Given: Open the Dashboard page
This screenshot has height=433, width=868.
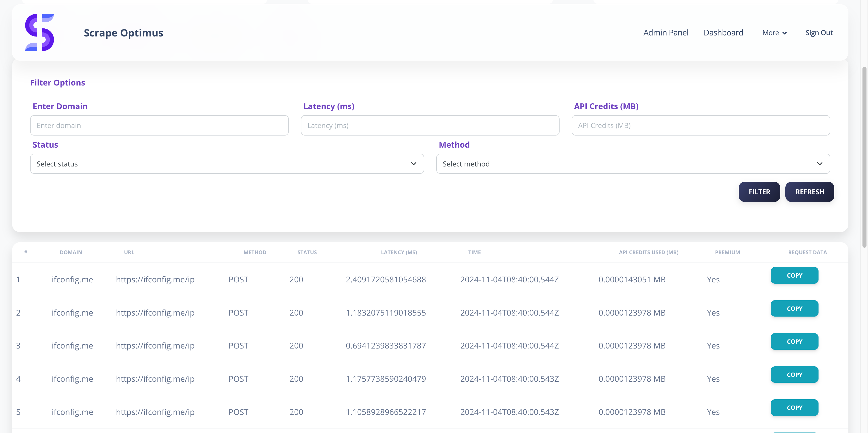Looking at the screenshot, I should coord(723,33).
